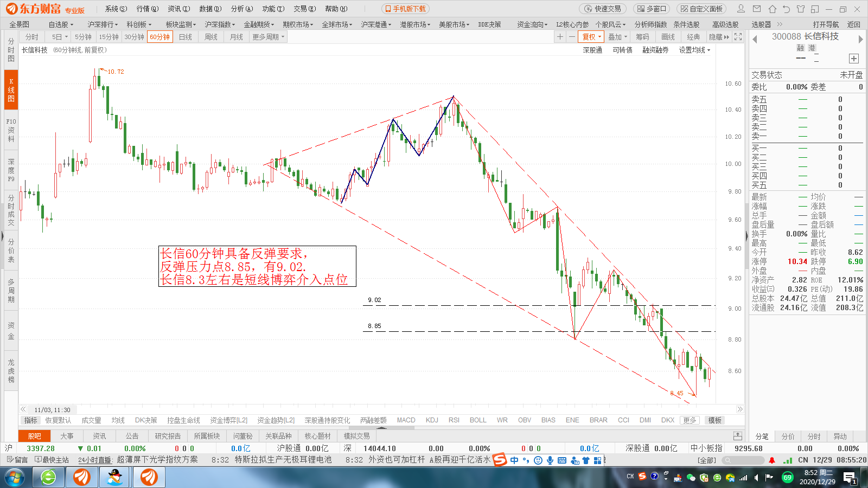Open 复权 dropdown

point(591,37)
